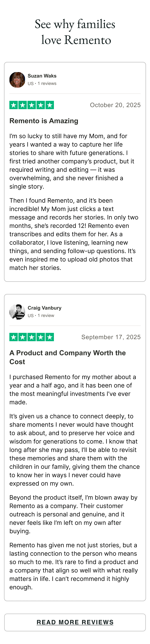Select the fifth star in Suzan Waks's rating

(50, 105)
